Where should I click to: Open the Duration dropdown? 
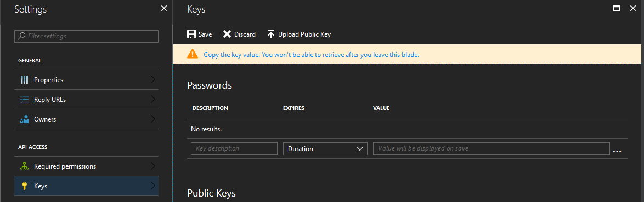tap(325, 149)
